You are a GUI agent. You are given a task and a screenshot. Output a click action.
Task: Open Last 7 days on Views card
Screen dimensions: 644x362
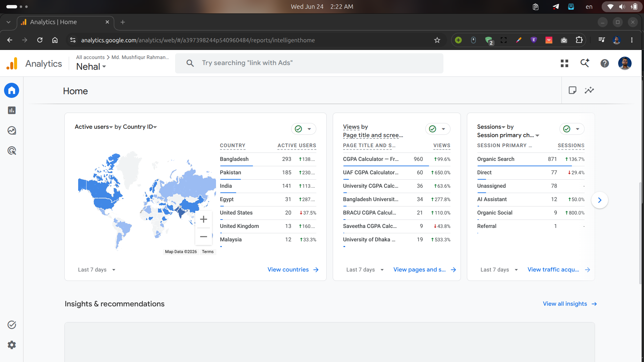tap(365, 270)
